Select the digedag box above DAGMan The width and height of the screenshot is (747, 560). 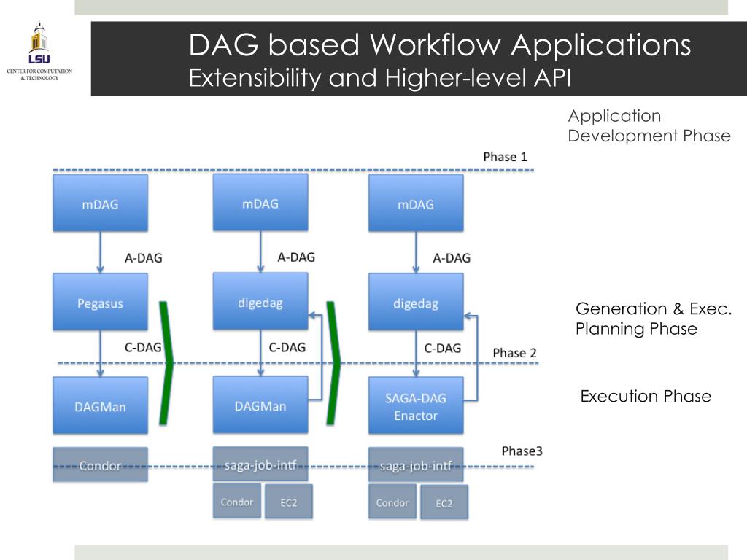(260, 301)
